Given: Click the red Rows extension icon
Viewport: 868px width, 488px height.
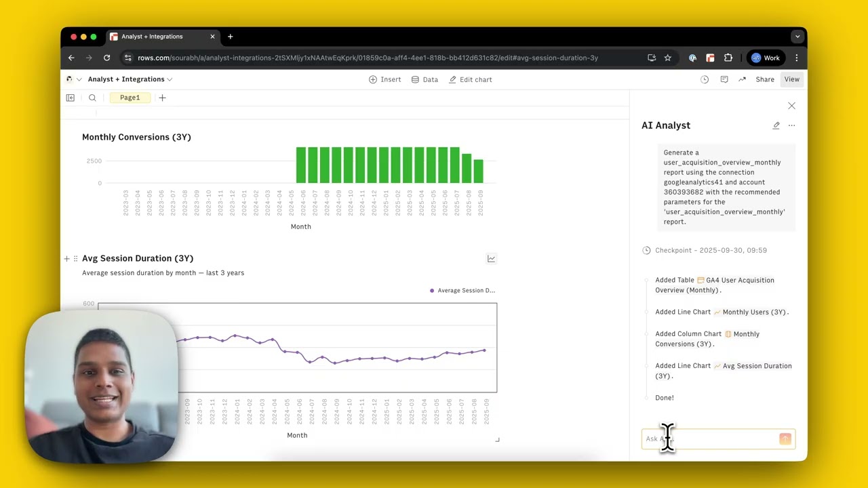Looking at the screenshot, I should point(710,58).
